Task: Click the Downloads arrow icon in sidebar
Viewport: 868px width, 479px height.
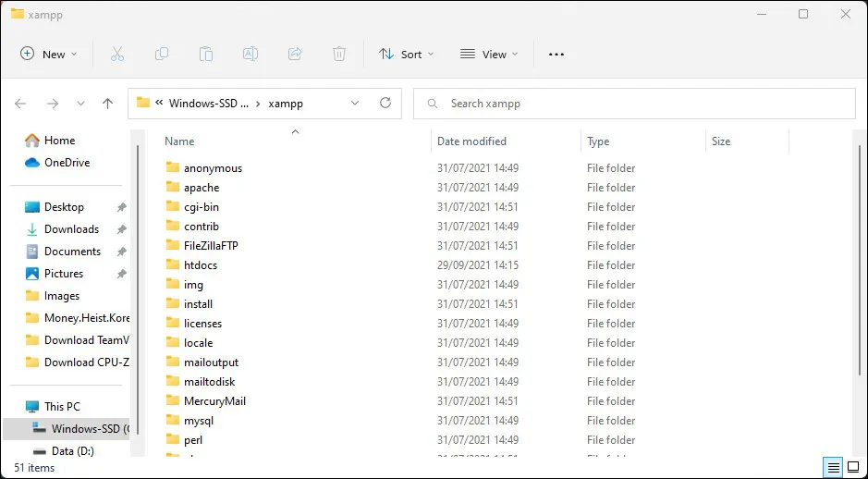Action: point(32,229)
